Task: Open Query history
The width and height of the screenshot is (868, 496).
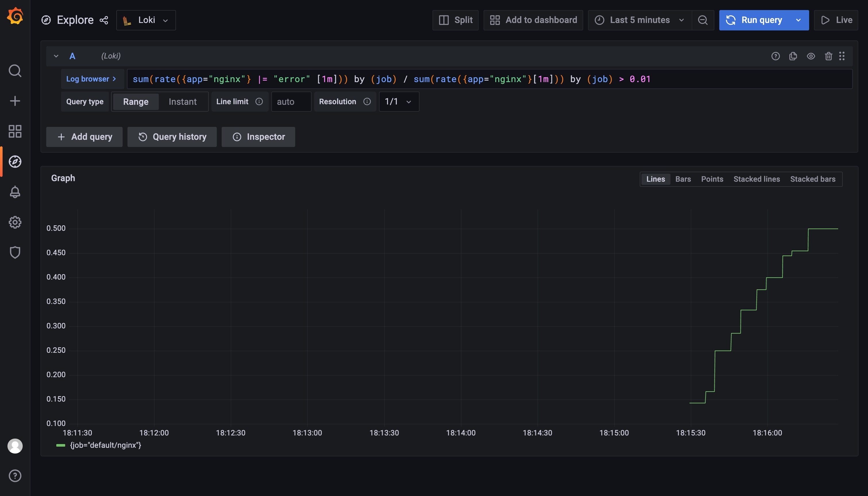Action: coord(172,137)
